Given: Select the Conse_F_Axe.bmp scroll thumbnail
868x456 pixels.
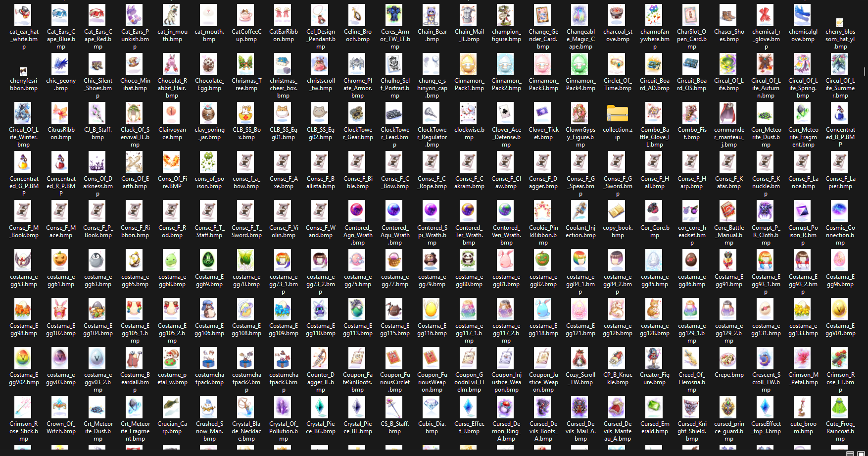Looking at the screenshot, I should click(283, 163).
